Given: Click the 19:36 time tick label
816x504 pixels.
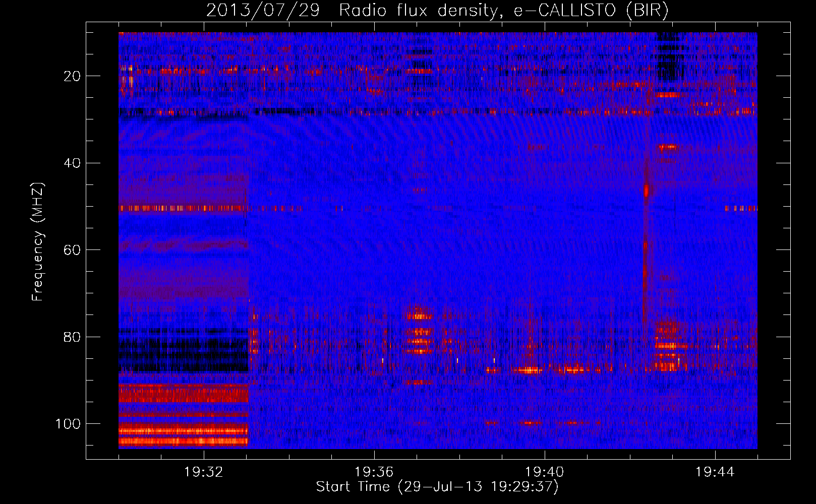Looking at the screenshot, I should 374,472.
